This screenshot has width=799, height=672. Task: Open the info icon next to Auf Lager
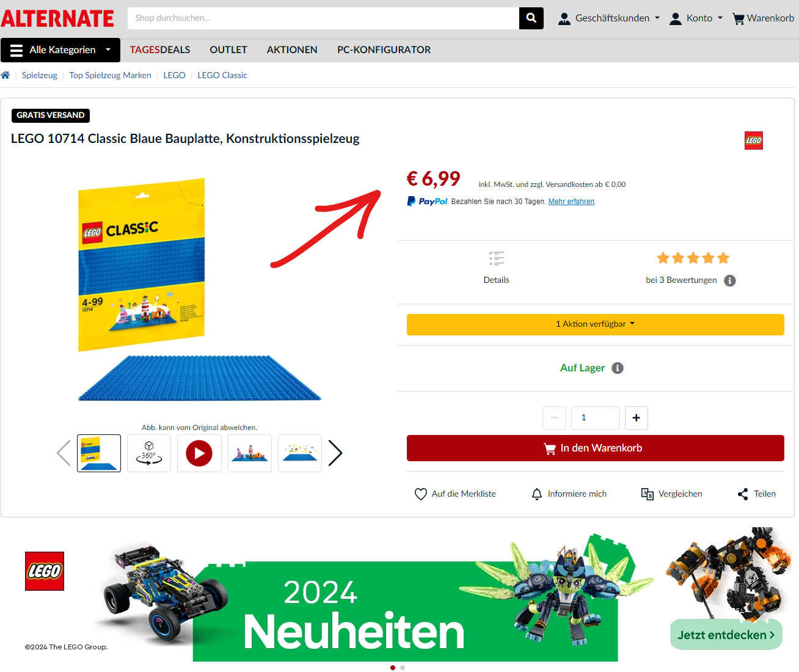[618, 368]
